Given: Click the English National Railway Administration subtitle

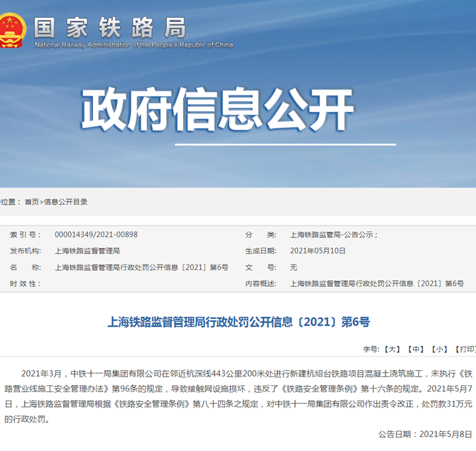Looking at the screenshot, I should (133, 45).
